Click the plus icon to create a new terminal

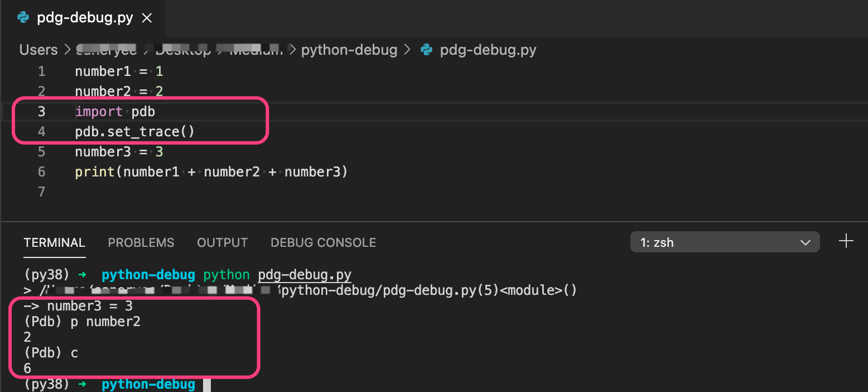coord(846,241)
